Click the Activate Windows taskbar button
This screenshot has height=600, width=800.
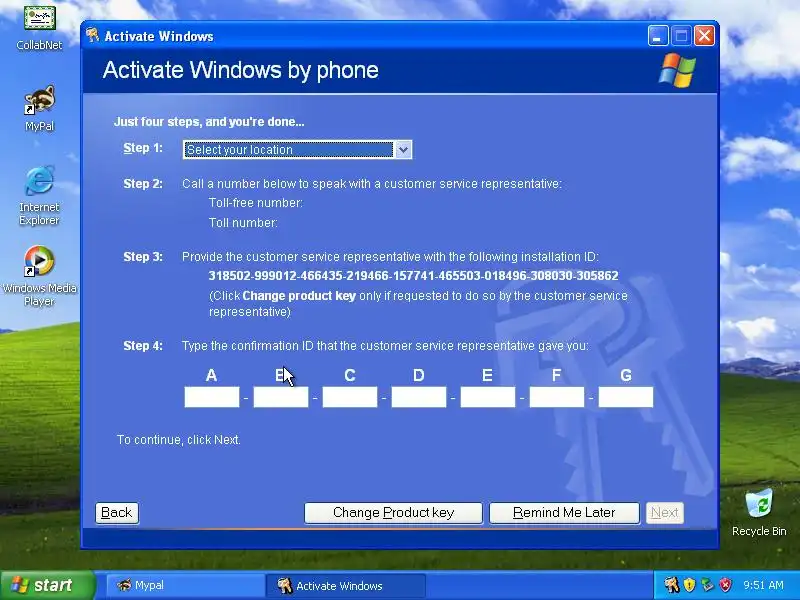(x=345, y=585)
